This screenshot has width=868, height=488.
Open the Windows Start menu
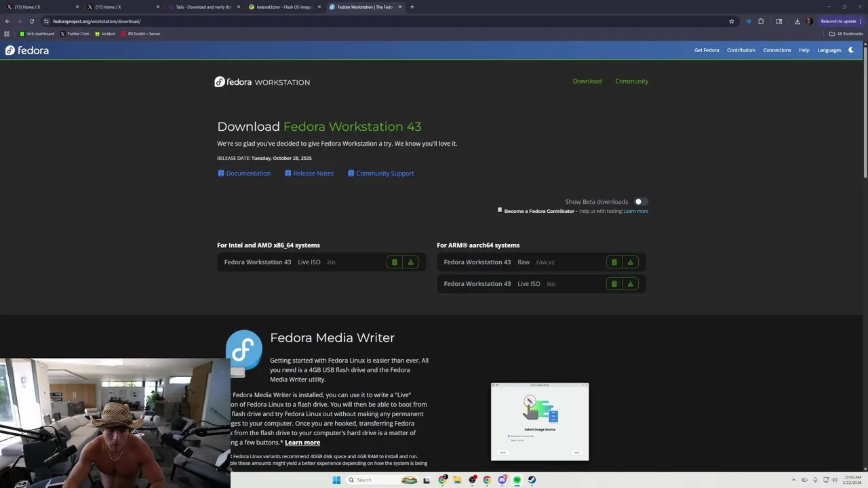tap(336, 480)
